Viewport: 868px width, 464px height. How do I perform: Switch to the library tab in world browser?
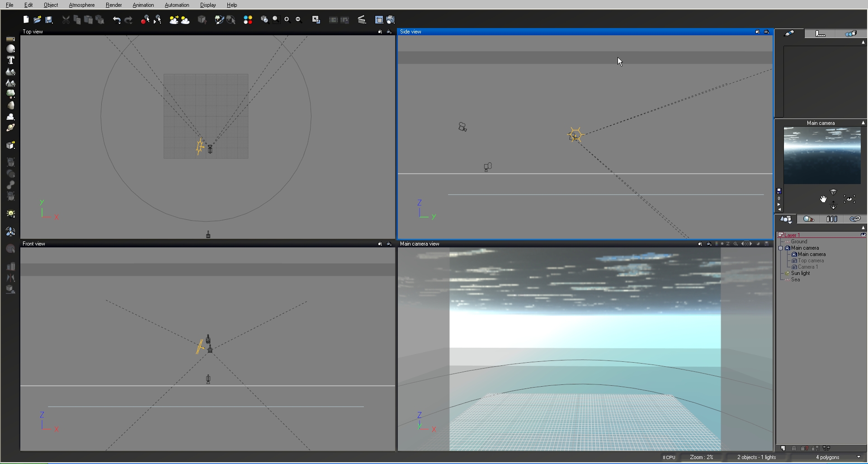click(x=832, y=219)
